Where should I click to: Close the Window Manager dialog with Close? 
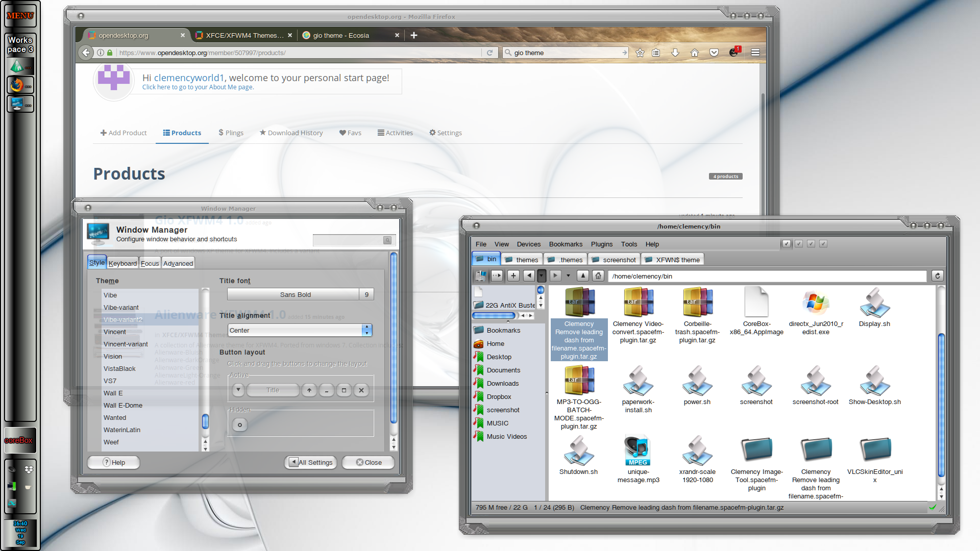(369, 462)
